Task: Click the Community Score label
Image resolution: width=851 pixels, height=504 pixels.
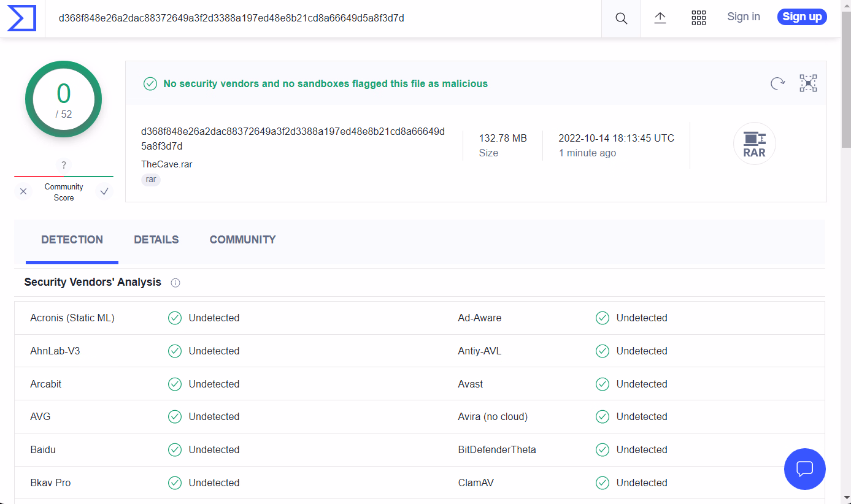Action: click(x=64, y=192)
